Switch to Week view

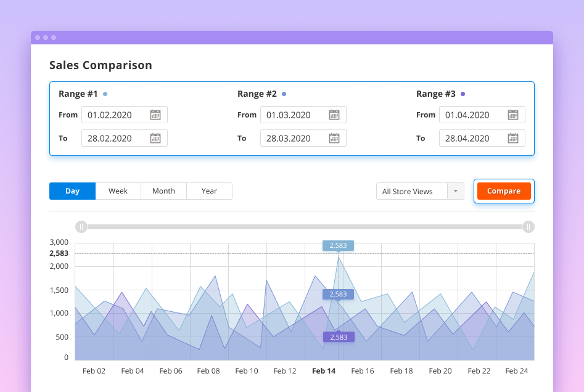click(118, 191)
